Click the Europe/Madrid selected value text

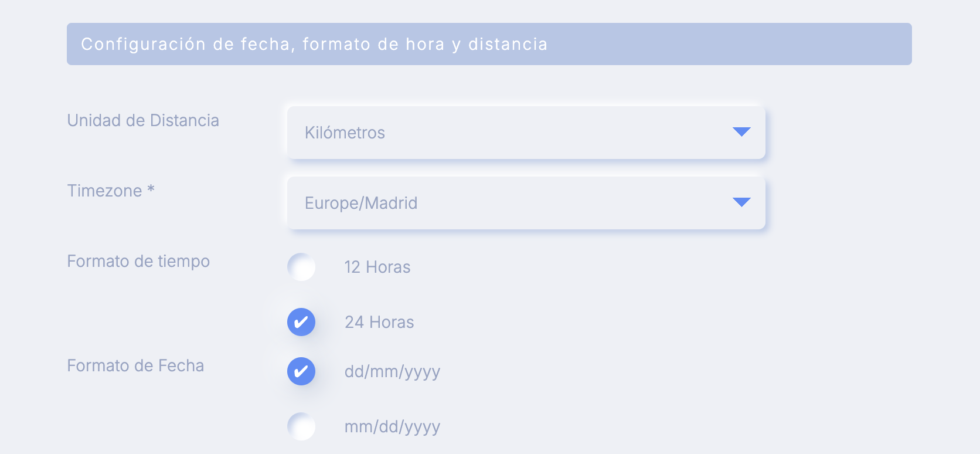point(361,203)
